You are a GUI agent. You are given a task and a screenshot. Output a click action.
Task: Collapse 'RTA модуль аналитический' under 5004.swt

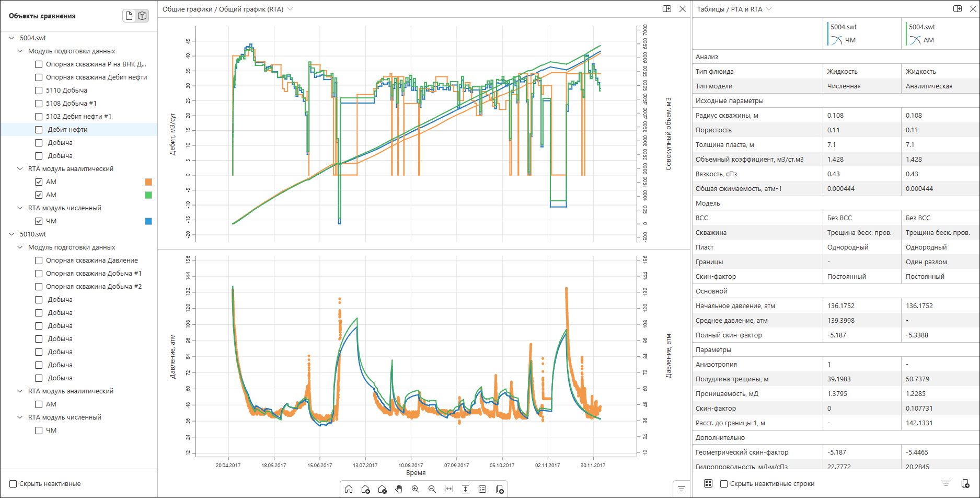20,169
